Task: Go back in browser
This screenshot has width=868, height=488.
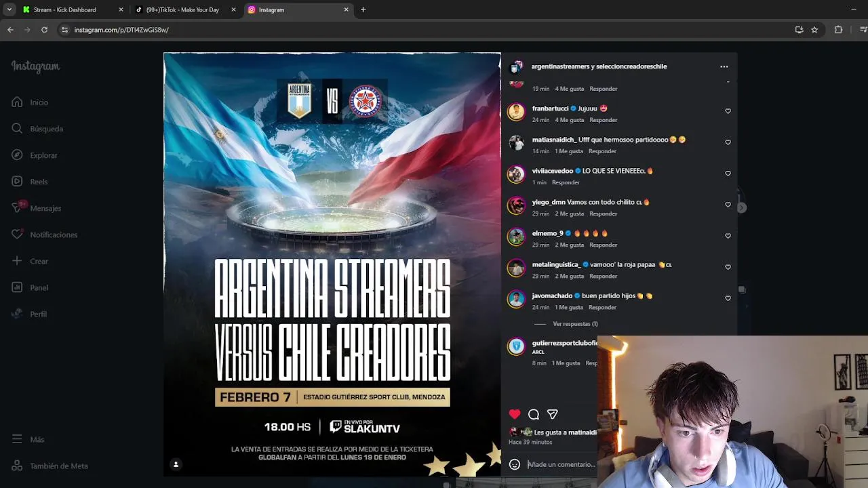Action: (10, 30)
